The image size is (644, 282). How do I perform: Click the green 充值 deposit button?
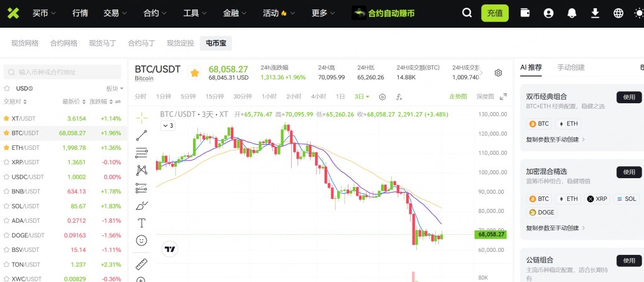coord(495,13)
